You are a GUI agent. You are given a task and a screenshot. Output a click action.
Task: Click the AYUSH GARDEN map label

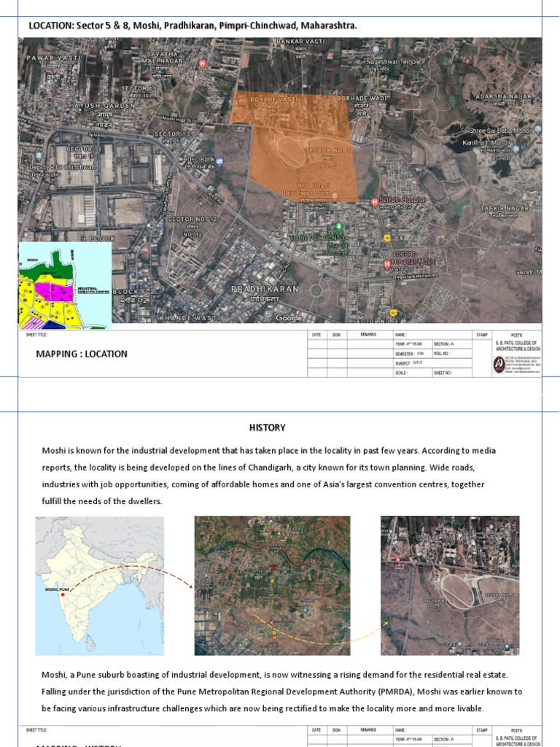(105, 105)
